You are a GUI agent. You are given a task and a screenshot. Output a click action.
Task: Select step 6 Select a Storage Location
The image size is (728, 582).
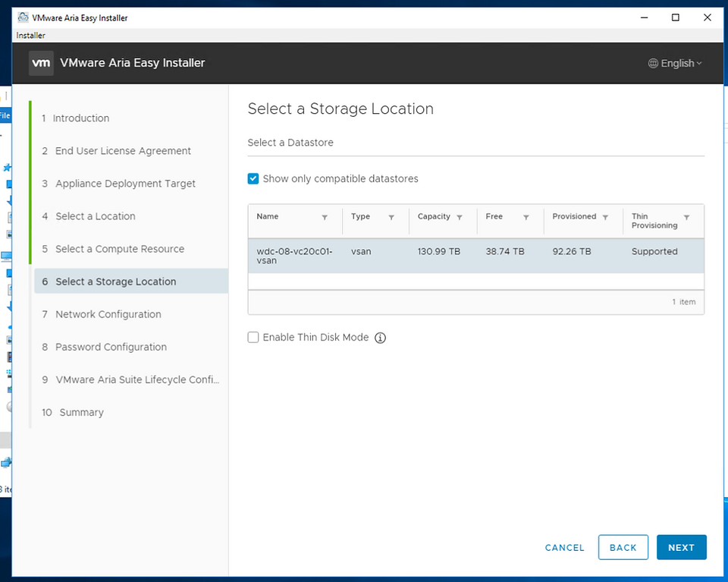(131, 281)
